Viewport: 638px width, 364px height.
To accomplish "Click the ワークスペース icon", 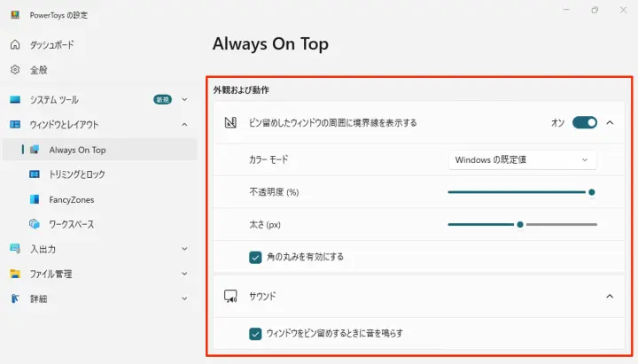I will (35, 224).
